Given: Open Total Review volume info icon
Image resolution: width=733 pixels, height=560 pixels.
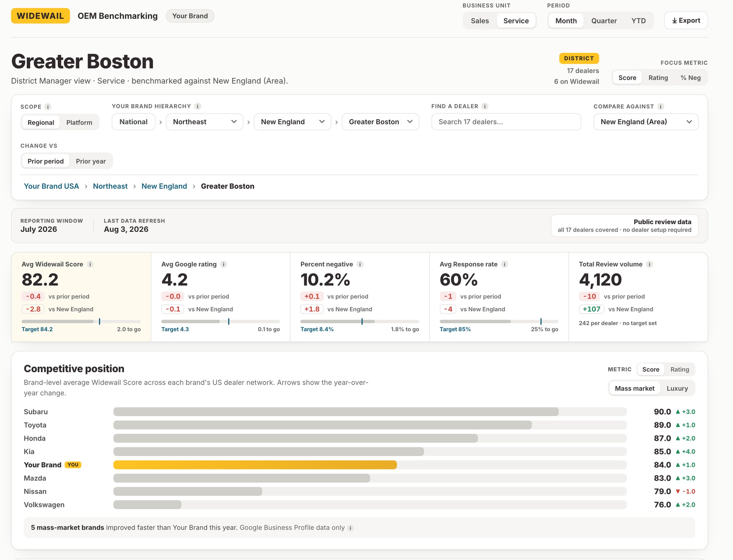Looking at the screenshot, I should (649, 264).
